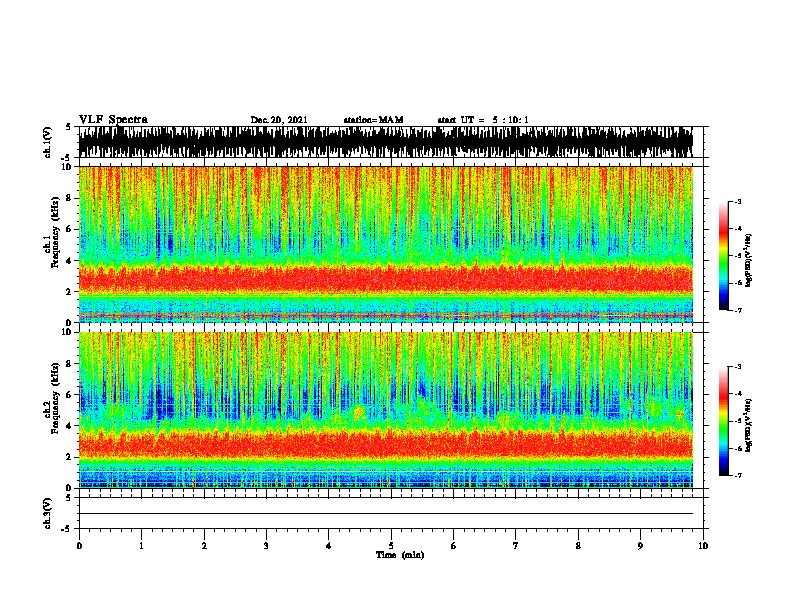Click the "-3" label on ch.1 color bar
Viewport: 792px width, 612px height.
pos(737,201)
